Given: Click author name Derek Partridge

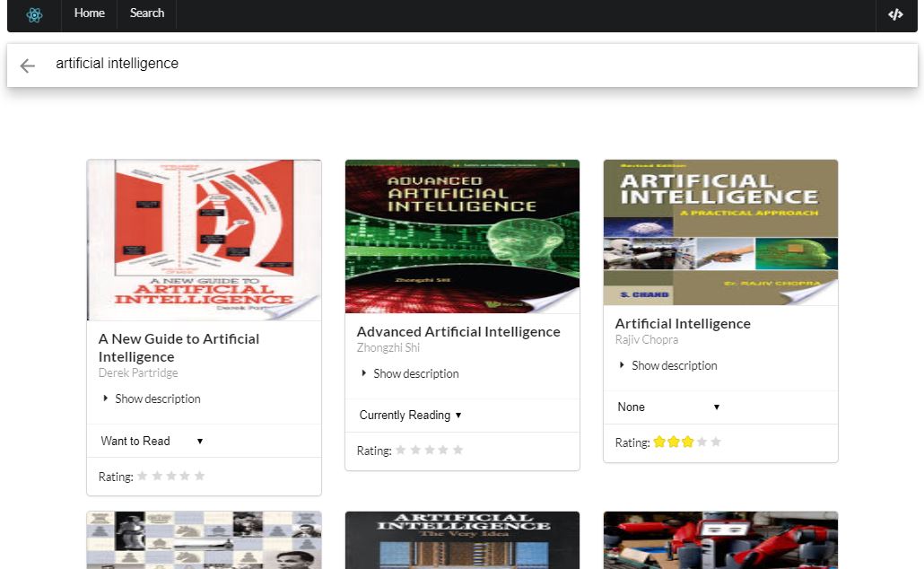Looking at the screenshot, I should (x=138, y=372).
